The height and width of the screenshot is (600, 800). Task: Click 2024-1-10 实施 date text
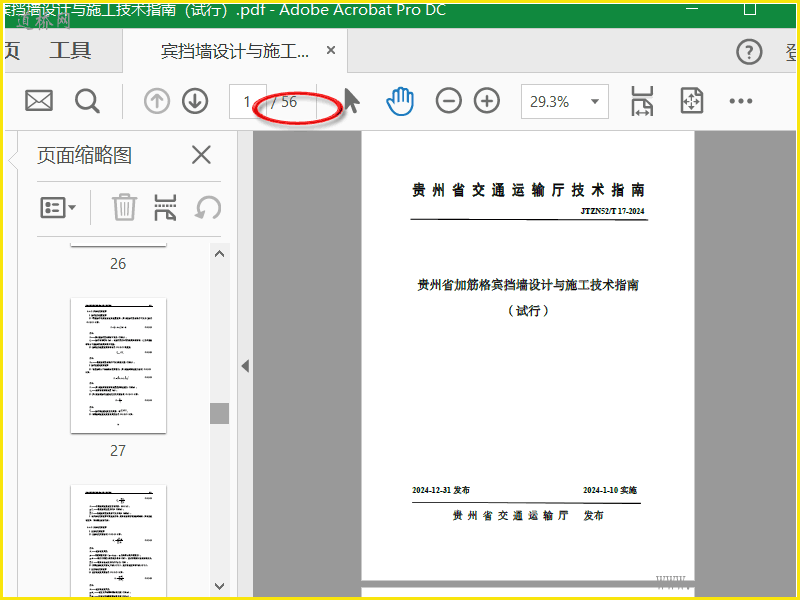[x=610, y=490]
